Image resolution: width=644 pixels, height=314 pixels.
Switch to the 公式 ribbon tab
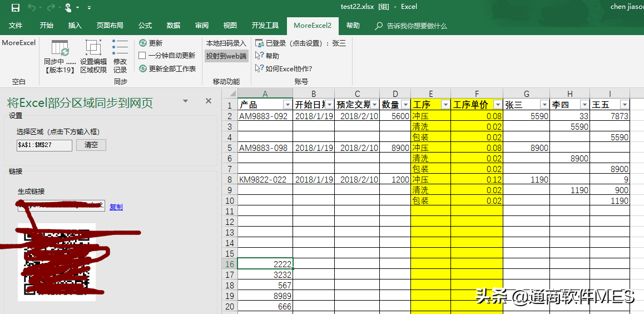145,26
